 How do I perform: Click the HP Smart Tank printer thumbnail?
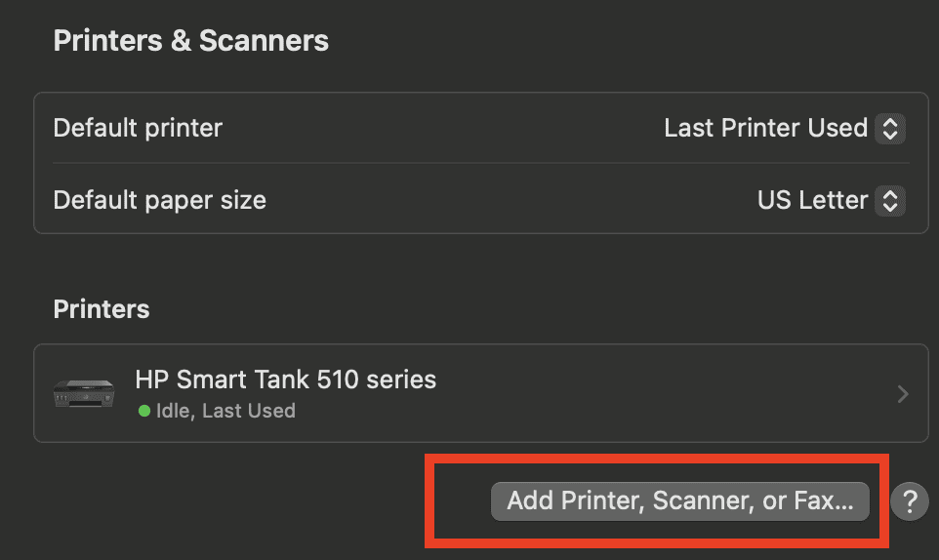click(x=84, y=393)
